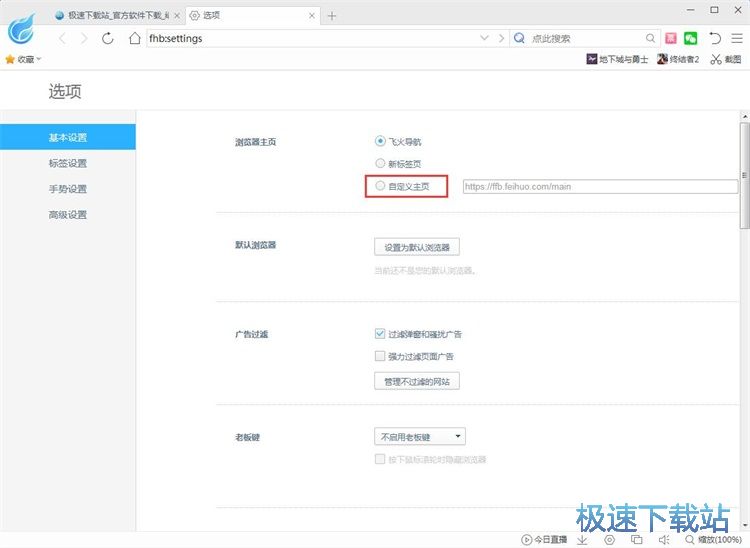Screen dimensions: 750x548
Task: Click the status bar eye icon
Action: pyautogui.click(x=609, y=539)
